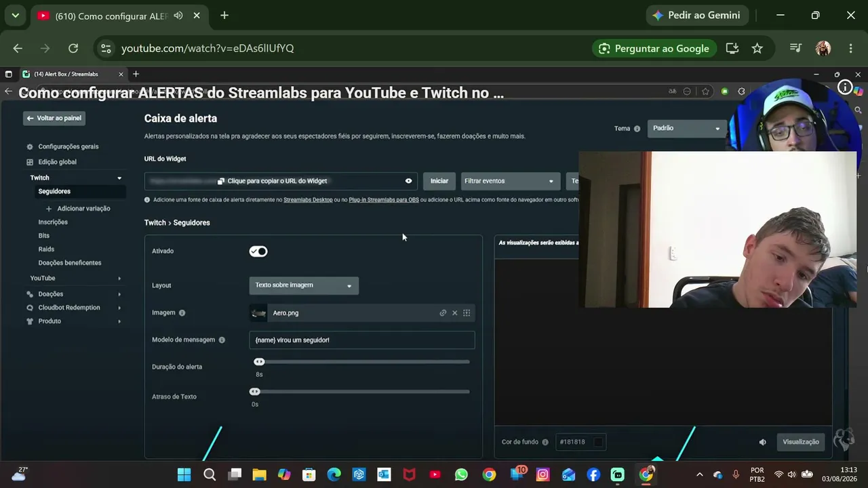
Task: Click plus icon beside Adicionar variação
Action: pyautogui.click(x=49, y=209)
